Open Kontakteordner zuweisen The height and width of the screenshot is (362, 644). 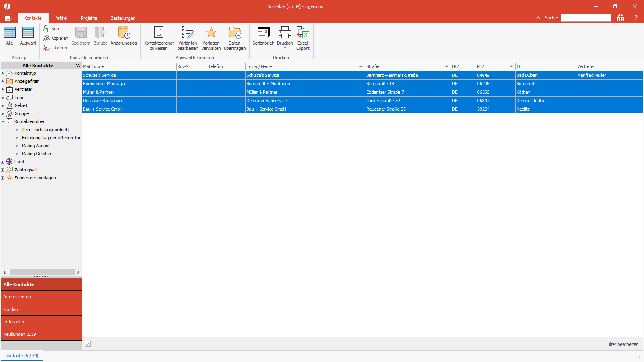159,38
